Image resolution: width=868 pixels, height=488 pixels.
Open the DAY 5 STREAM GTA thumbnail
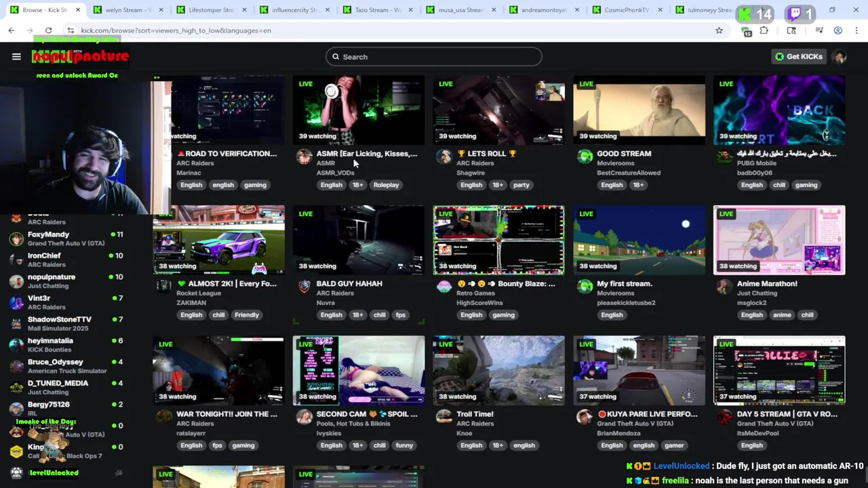click(779, 370)
